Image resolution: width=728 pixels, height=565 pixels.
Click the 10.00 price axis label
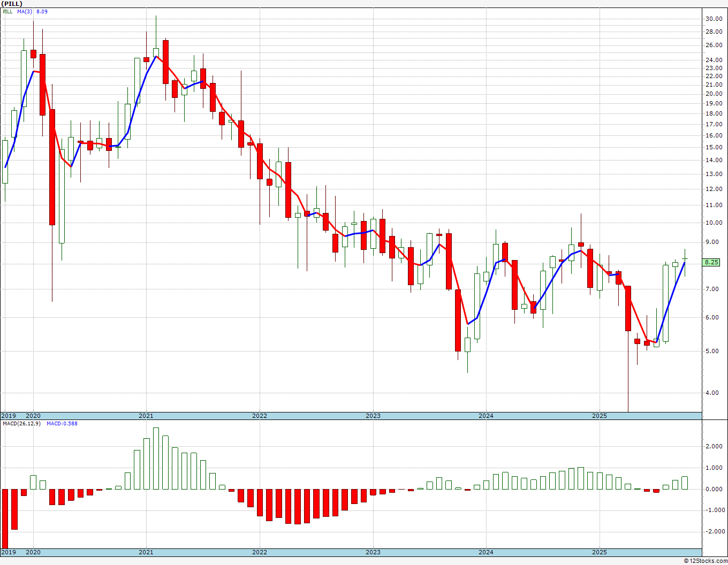714,223
